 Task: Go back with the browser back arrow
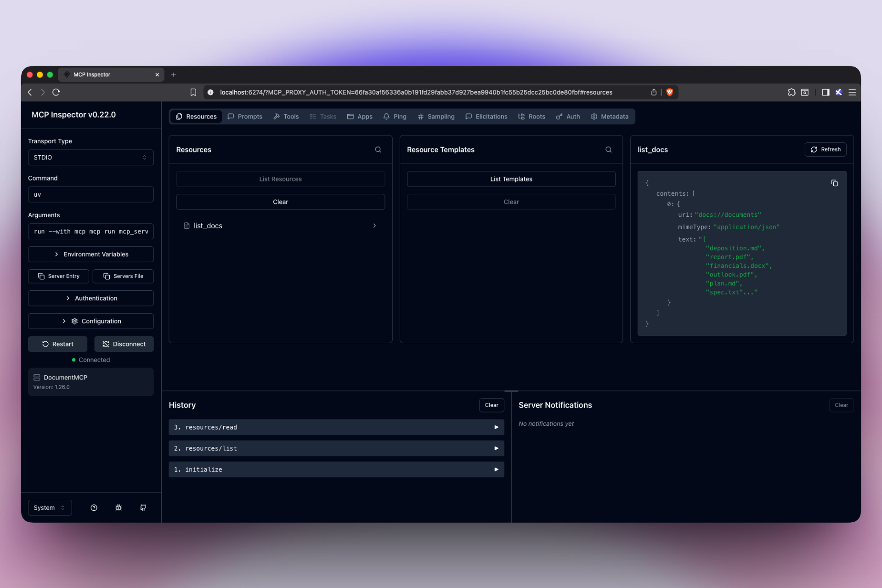tap(30, 92)
